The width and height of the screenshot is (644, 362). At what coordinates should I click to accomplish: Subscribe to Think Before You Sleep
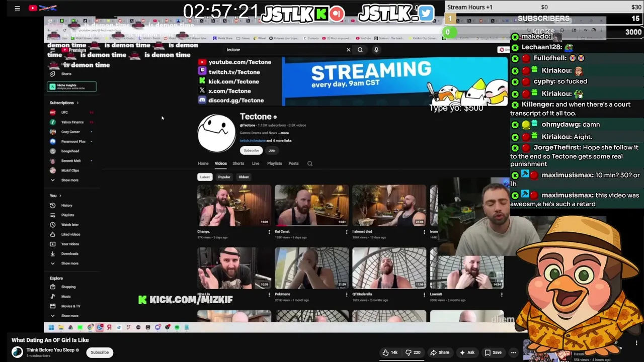(100, 352)
